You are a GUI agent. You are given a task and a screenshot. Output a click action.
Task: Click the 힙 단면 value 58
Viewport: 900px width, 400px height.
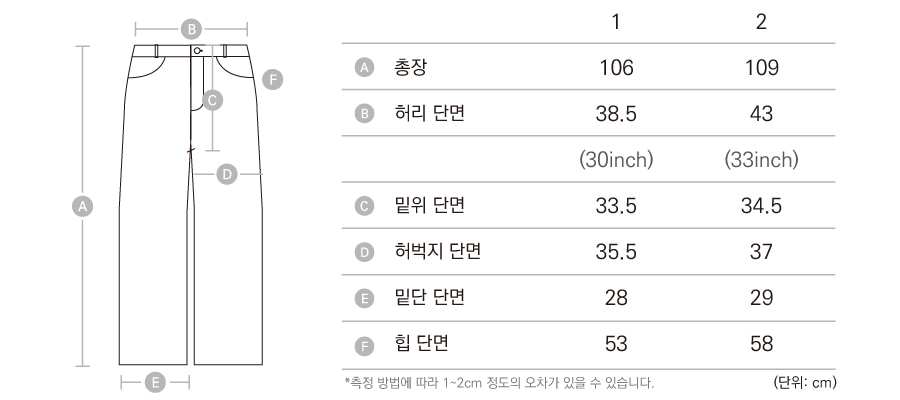coord(761,344)
